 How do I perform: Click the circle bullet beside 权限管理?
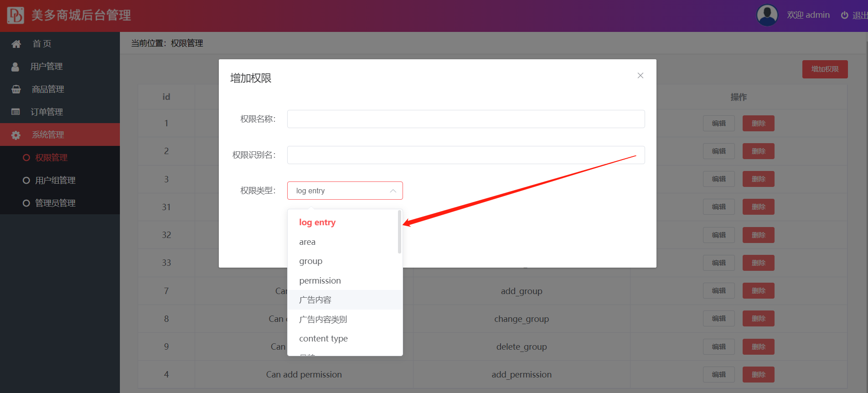pos(26,158)
